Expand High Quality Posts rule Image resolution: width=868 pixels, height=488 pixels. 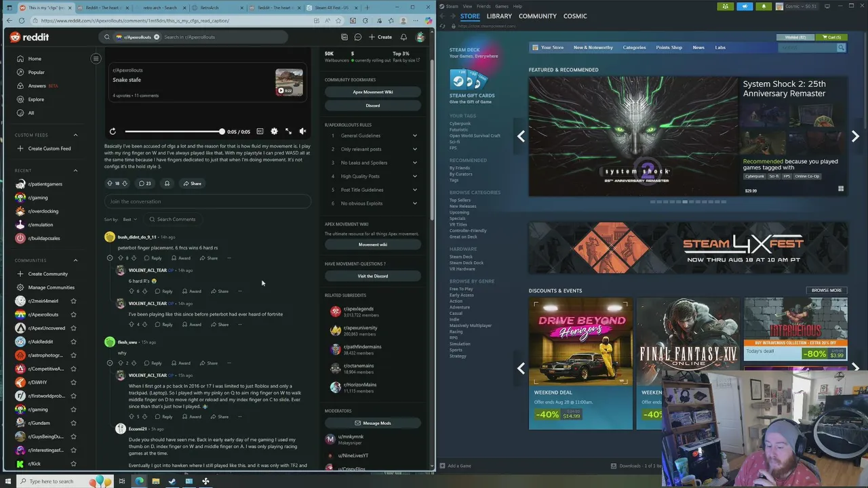(x=373, y=176)
